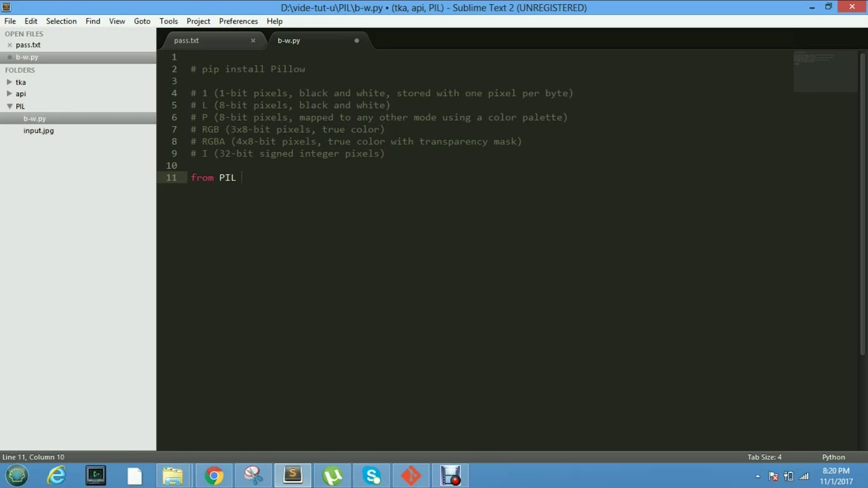Screen dimensions: 868x488
Task: Open the Find menu
Action: coord(93,21)
